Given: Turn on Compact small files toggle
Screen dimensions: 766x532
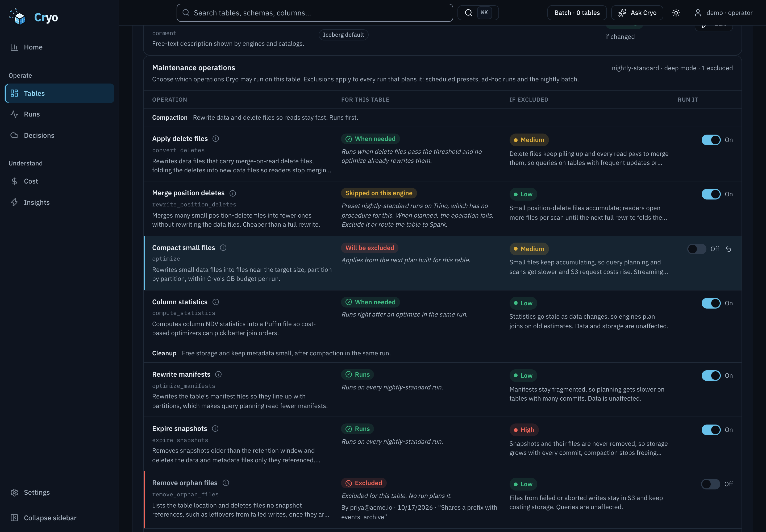Looking at the screenshot, I should coord(696,249).
